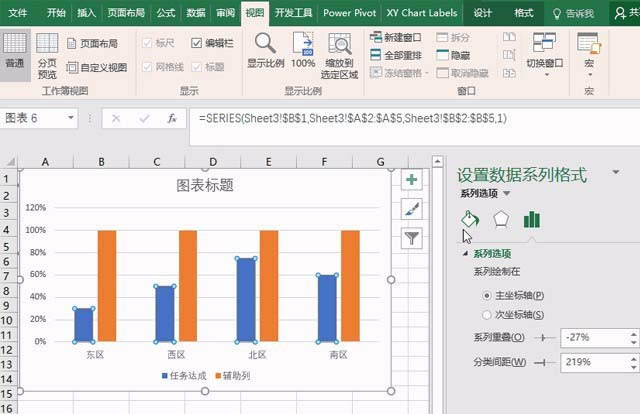This screenshot has height=414, width=640.
Task: Select the secondary axis (次坐标轴) radio button
Action: [487, 315]
